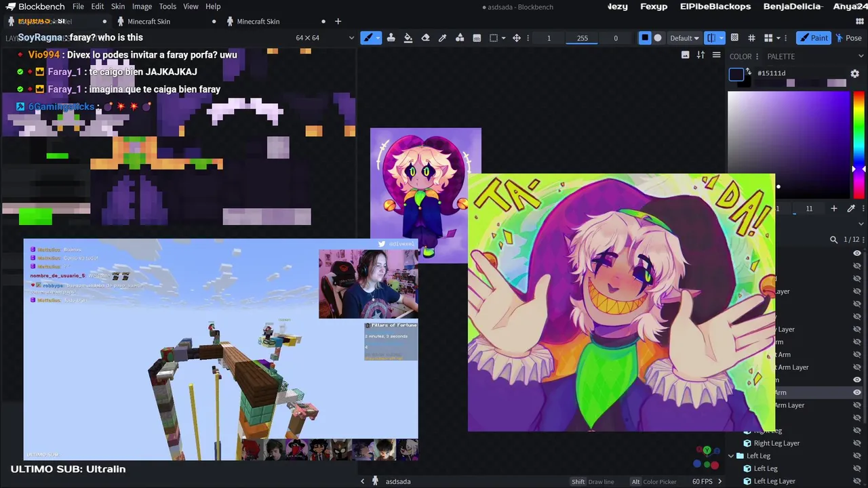Click the right arrow next to 60 FPS
The image size is (868, 488).
click(719, 481)
